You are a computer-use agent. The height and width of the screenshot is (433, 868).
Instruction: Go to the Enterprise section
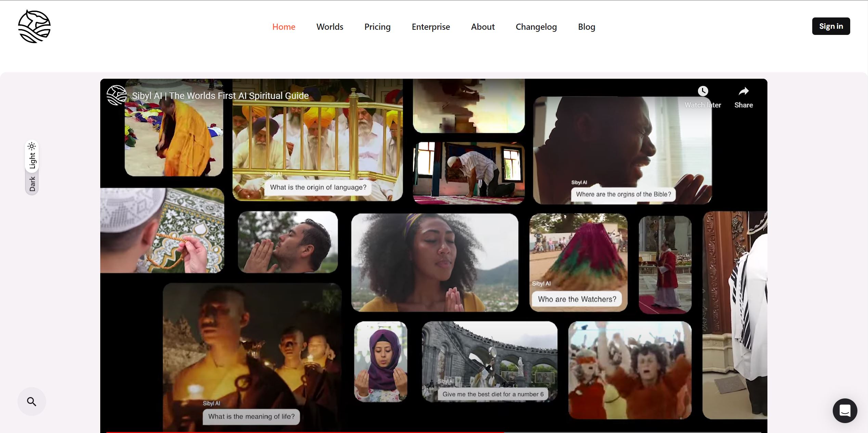tap(430, 27)
